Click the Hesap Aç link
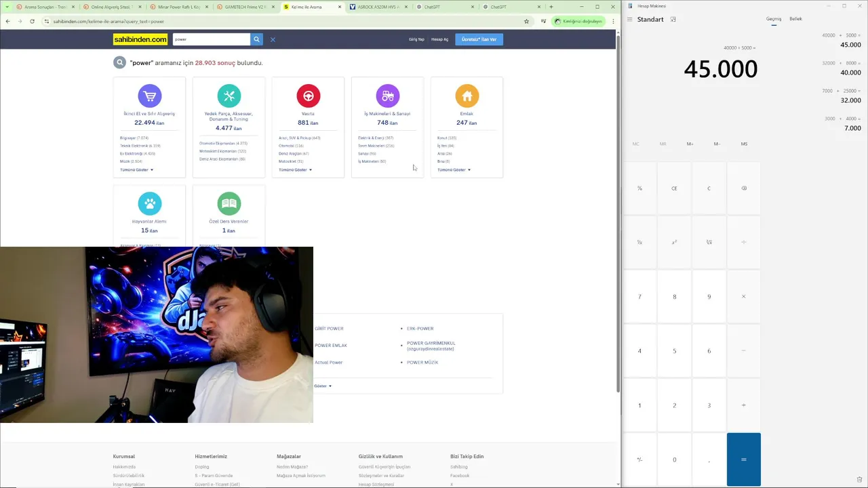This screenshot has height=488, width=868. (x=439, y=39)
